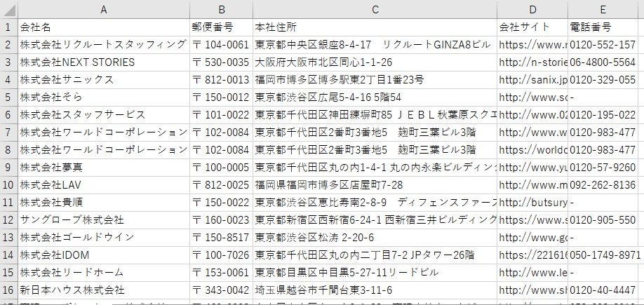The height and width of the screenshot is (305, 644).
Task: Select row 14 header
Action: [x=9, y=255]
